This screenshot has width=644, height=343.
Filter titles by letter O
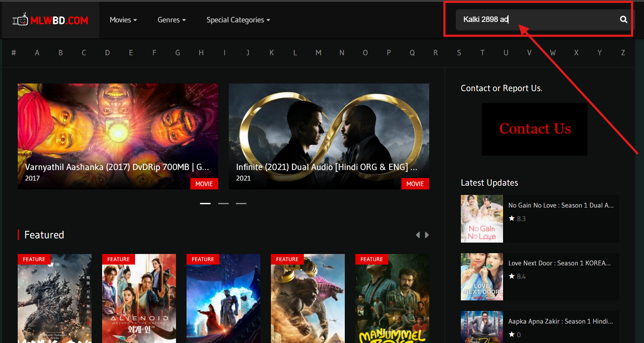pos(365,53)
